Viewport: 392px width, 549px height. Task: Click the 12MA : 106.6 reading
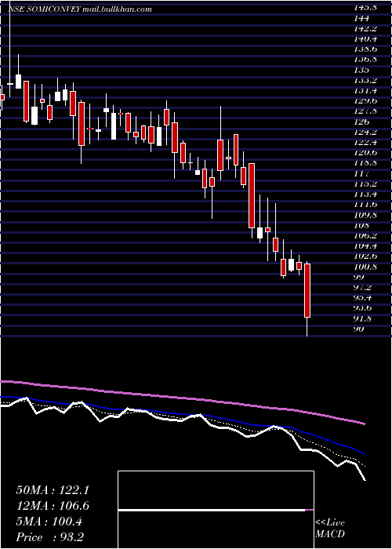tap(53, 506)
